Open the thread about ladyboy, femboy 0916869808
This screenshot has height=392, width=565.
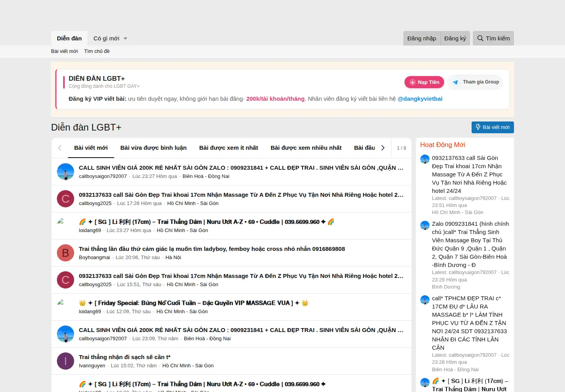[x=212, y=249]
